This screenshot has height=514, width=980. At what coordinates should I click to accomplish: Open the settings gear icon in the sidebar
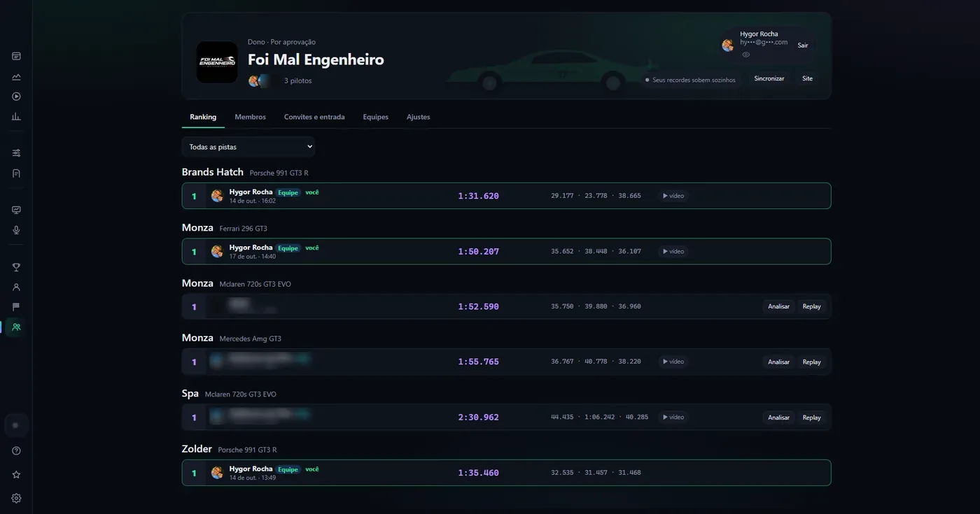16,498
